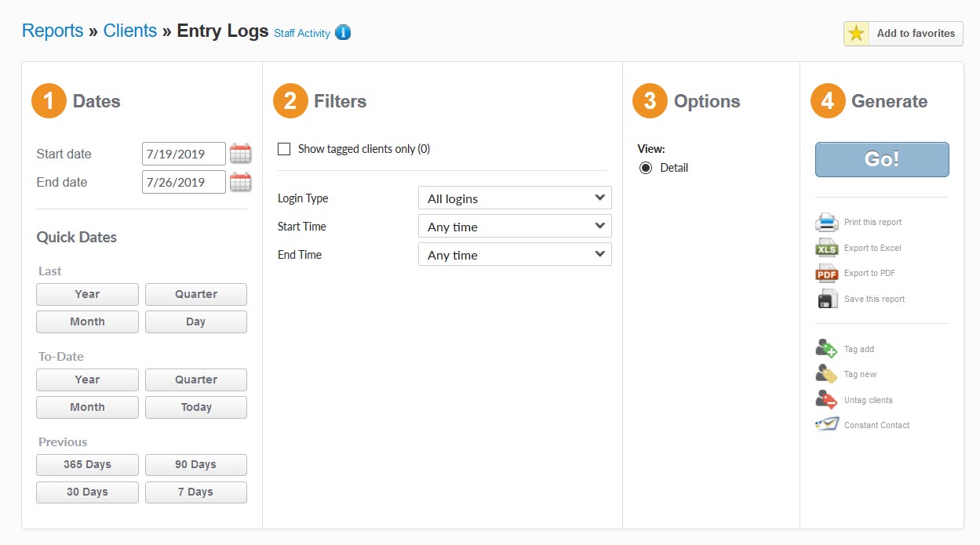Click the Save this report disk icon

coord(827,299)
